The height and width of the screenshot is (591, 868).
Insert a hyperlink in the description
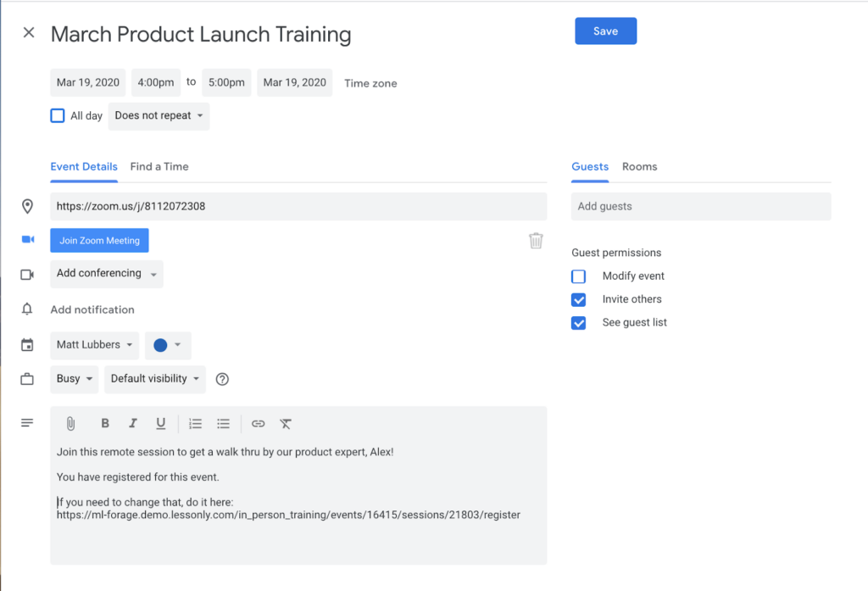pyautogui.click(x=258, y=424)
